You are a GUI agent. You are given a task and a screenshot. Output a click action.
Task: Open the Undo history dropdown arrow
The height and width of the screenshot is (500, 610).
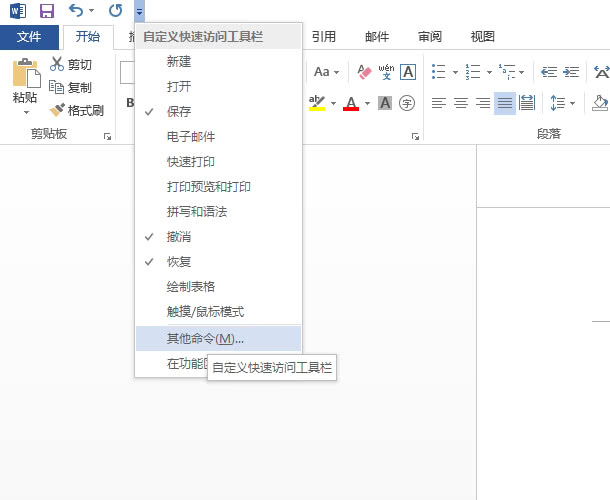click(91, 11)
